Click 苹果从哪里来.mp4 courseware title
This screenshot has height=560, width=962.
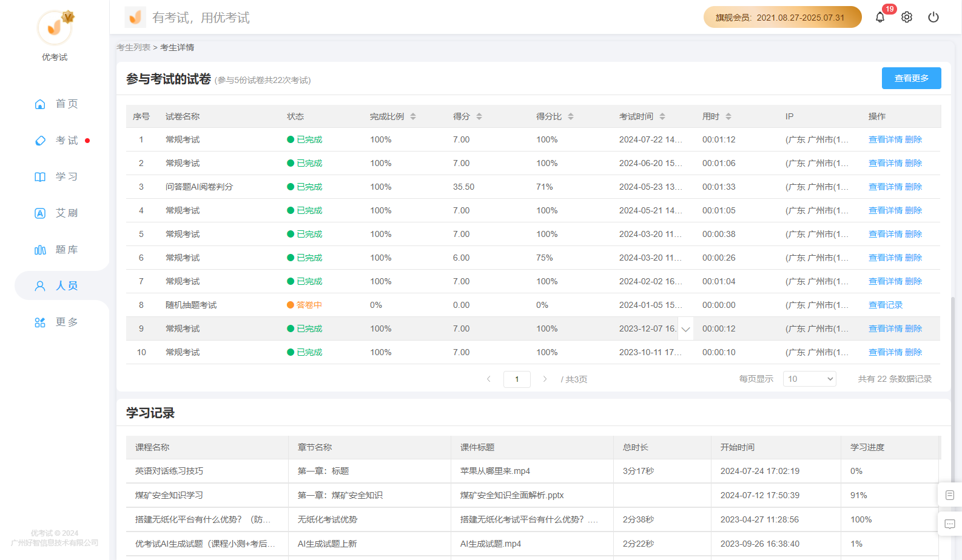click(495, 471)
